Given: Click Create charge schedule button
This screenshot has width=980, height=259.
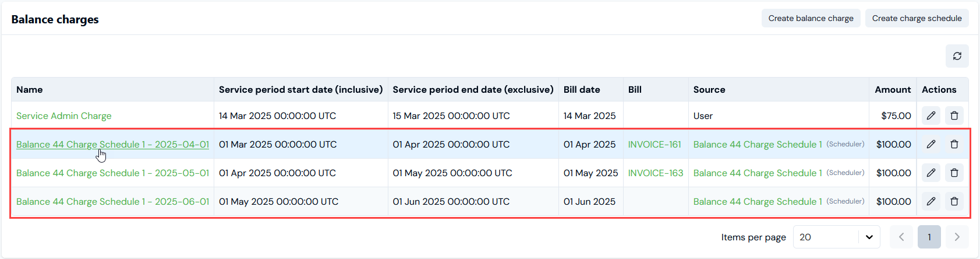Looking at the screenshot, I should pos(917,18).
